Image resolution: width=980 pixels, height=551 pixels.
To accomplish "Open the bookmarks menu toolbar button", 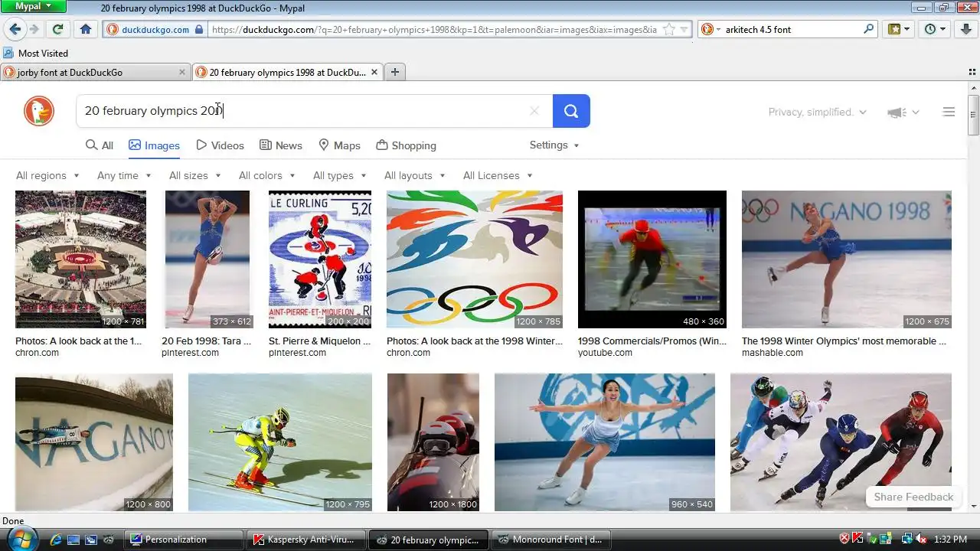I will tap(899, 29).
